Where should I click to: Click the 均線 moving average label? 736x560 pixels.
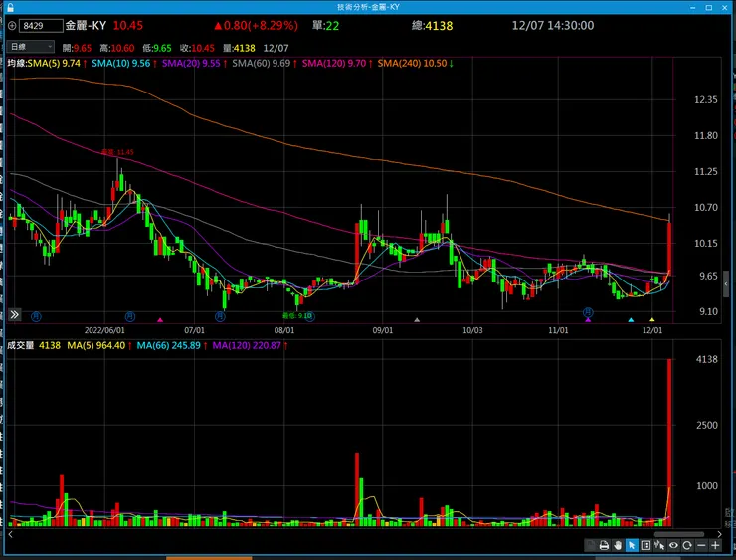(17, 63)
